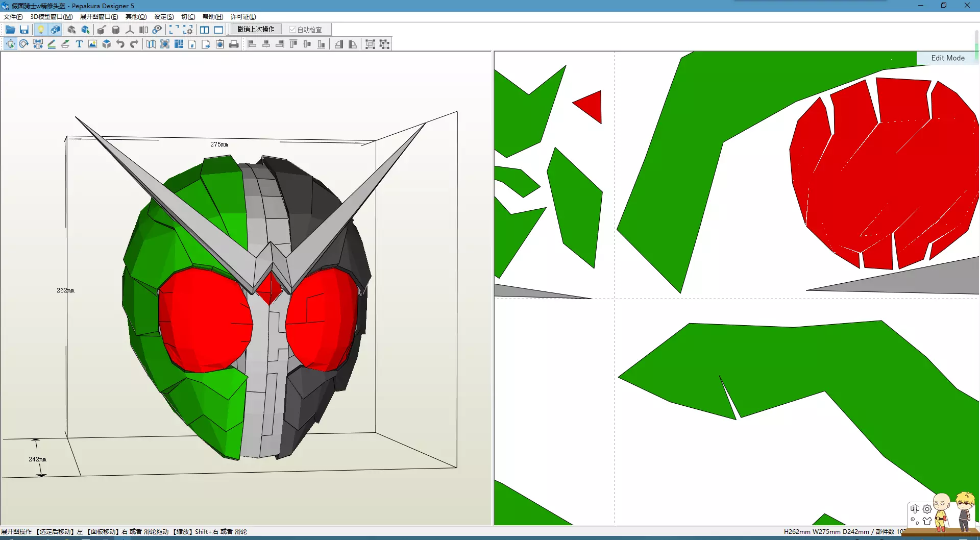Screen dimensions: 980x540
Task: Align selected parts to bottom edge
Action: 321,44
